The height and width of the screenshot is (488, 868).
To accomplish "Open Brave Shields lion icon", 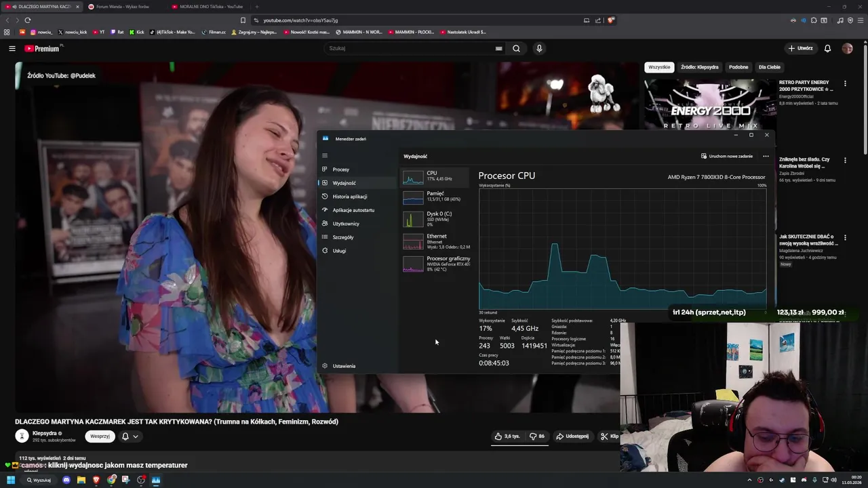I will (610, 20).
